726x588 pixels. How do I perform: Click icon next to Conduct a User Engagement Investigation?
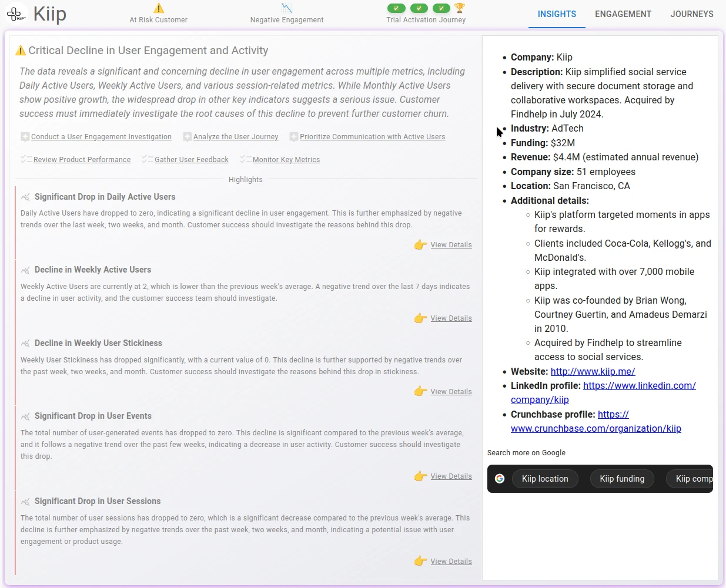click(x=25, y=137)
